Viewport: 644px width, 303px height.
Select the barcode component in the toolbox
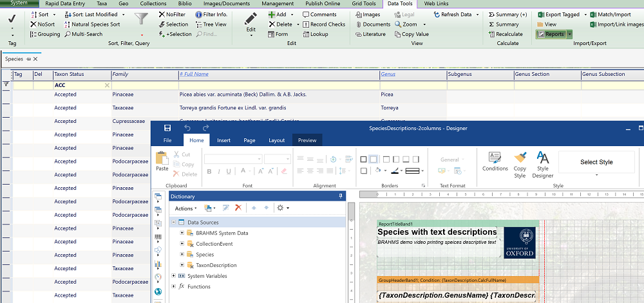pyautogui.click(x=158, y=237)
